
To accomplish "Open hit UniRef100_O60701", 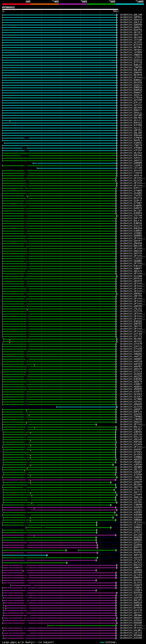I will (131, 326).
